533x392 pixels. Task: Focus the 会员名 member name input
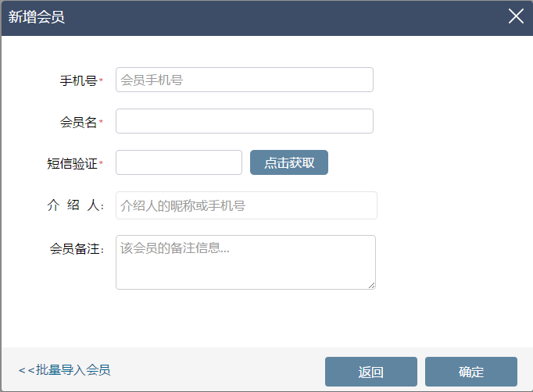(x=245, y=121)
